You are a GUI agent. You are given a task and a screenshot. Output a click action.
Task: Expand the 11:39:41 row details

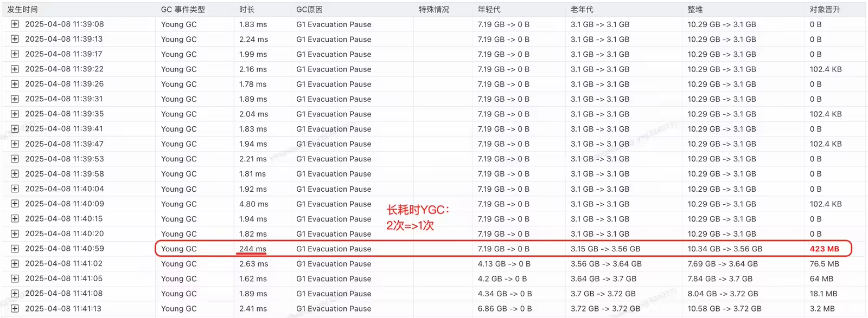point(15,129)
